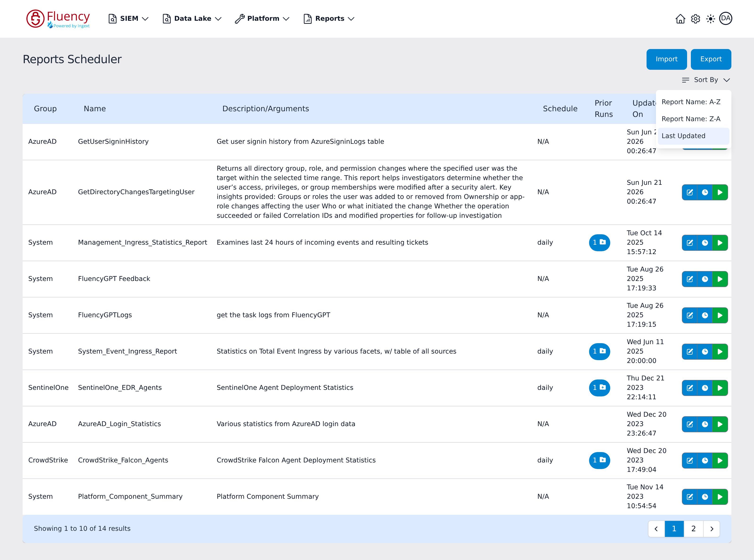This screenshot has height=560, width=754.
Task: Run the FluencyGPT Feedback report
Action: click(x=720, y=279)
